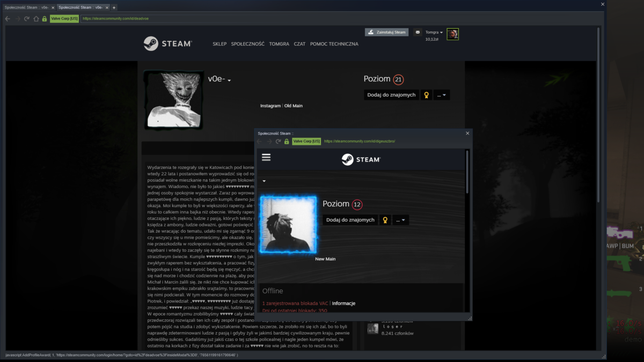Open the new tab plus button
This screenshot has width=644, height=362.
click(114, 8)
